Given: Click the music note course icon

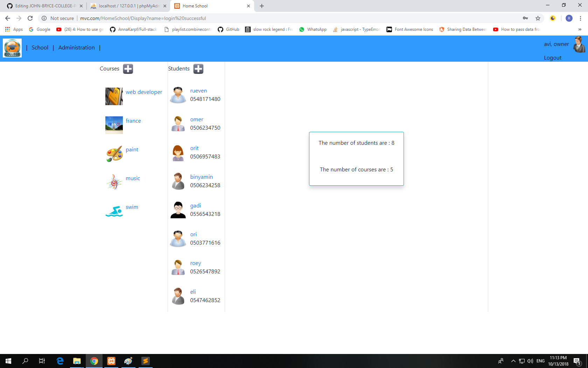Looking at the screenshot, I should pos(114,183).
